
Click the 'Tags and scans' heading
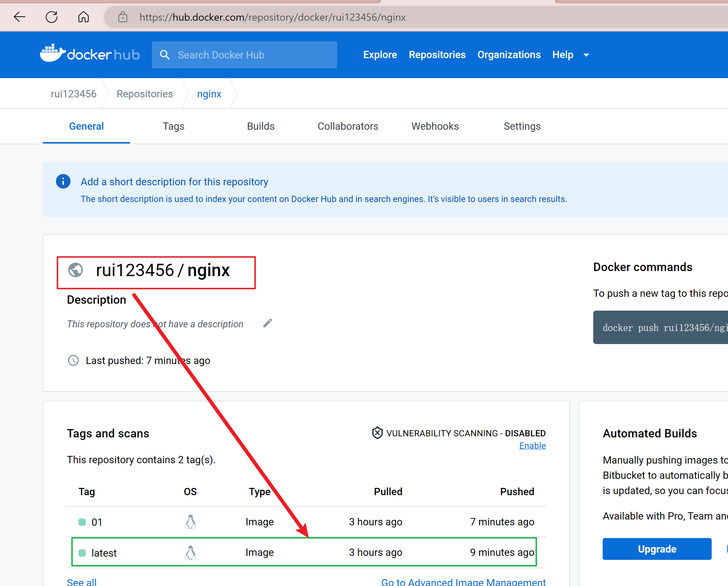click(108, 433)
